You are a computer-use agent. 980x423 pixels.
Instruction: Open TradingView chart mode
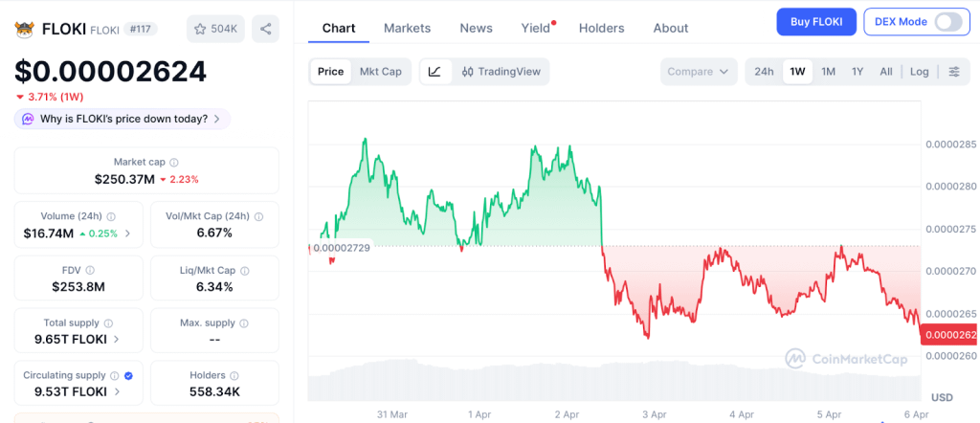501,72
